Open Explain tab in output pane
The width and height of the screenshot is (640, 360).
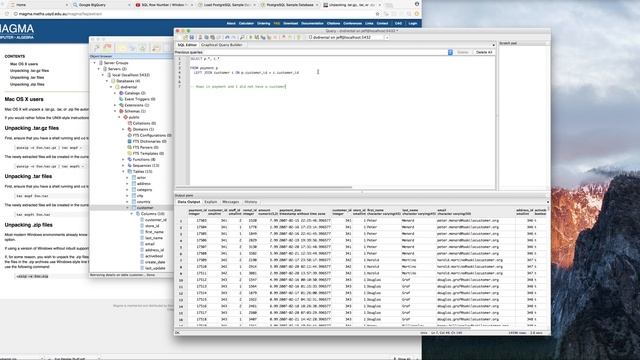coord(211,202)
